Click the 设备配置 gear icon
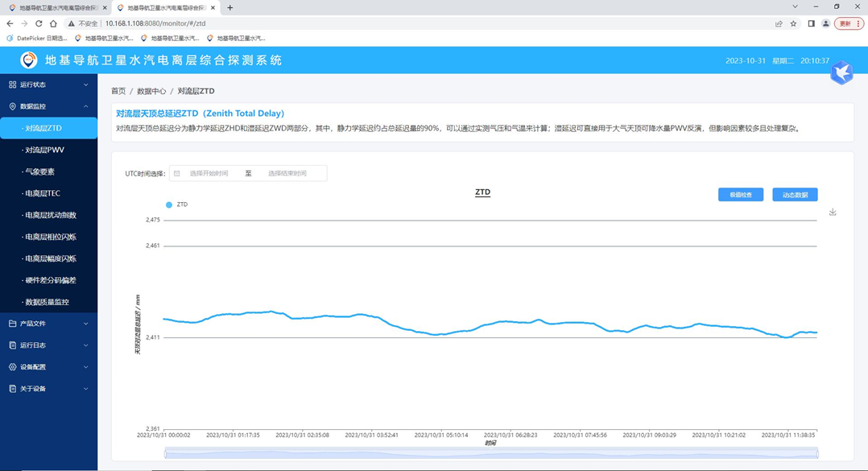 point(13,367)
